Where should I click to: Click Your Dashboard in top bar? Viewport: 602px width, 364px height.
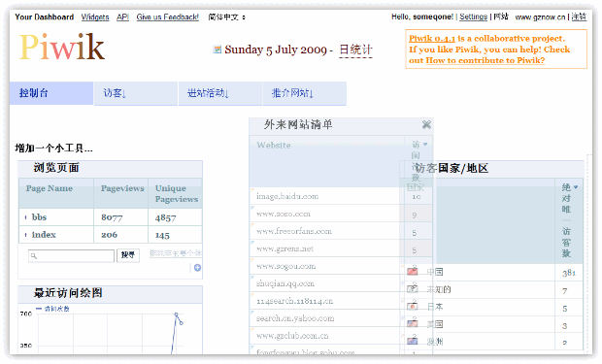tap(44, 17)
